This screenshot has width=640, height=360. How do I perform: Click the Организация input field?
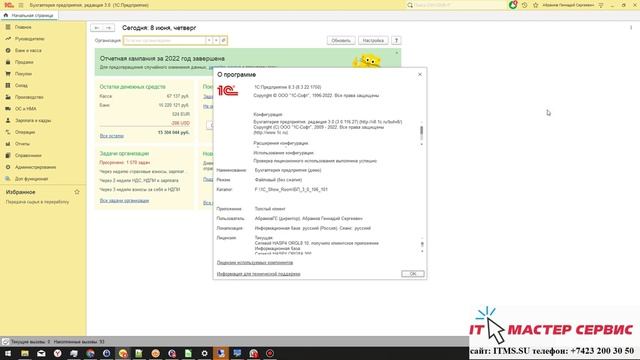tap(164, 40)
